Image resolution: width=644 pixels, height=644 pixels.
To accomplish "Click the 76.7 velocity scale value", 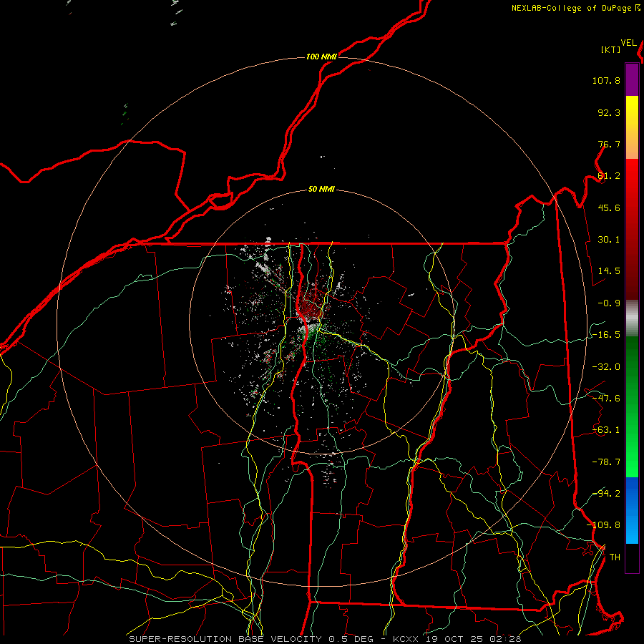I will [x=609, y=144].
